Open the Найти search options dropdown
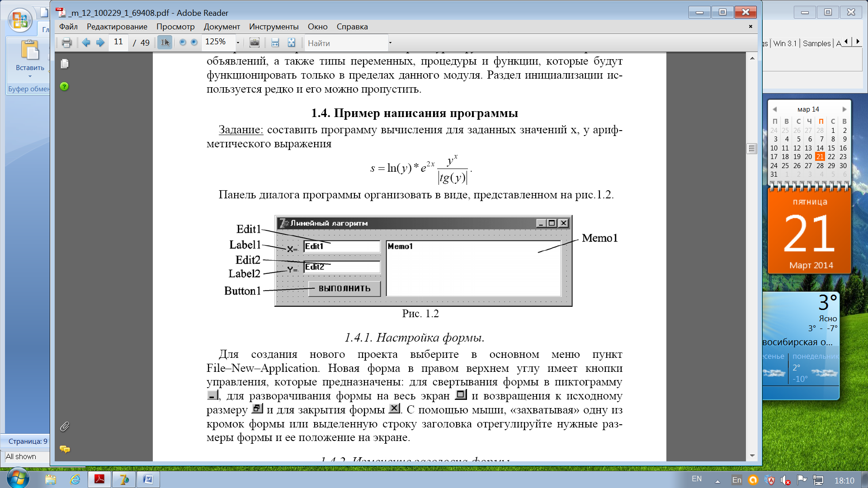This screenshot has width=868, height=488. 390,43
